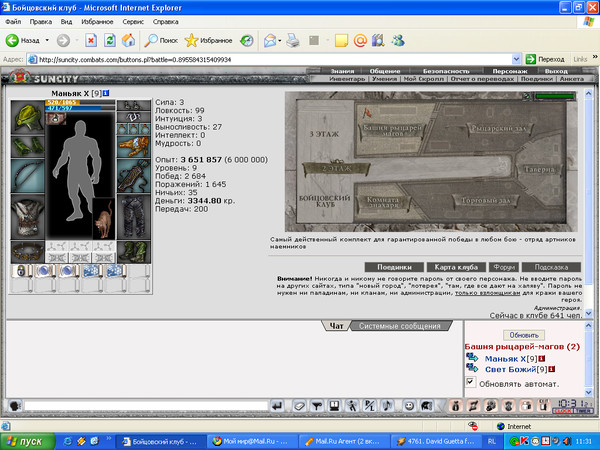Switch to Системные сообщения tab

(400, 326)
